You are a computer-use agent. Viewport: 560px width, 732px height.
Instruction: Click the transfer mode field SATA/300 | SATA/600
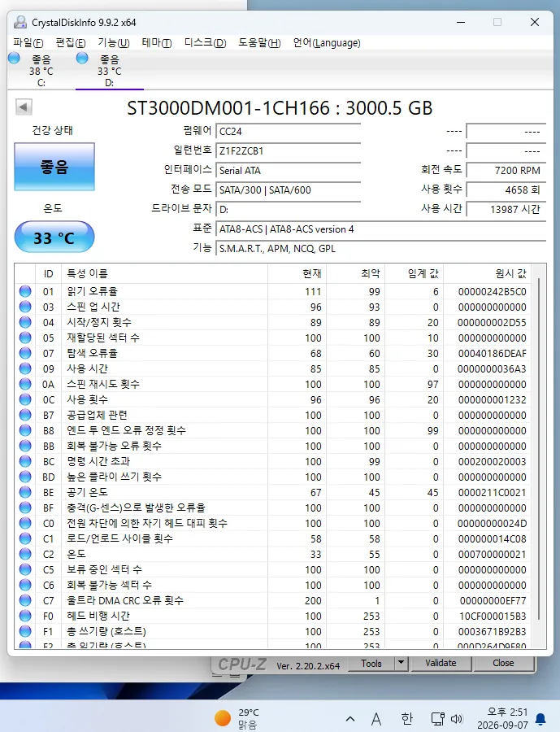coord(289,190)
